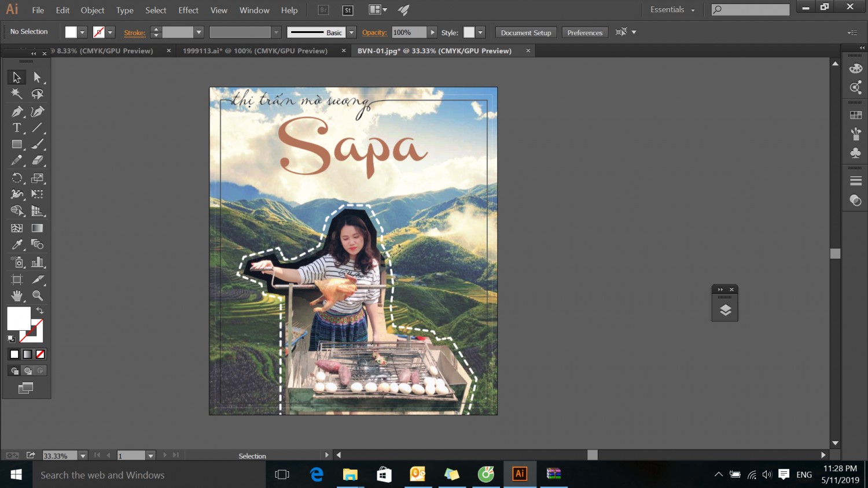Open the zoom level 33.33% dropdown

point(83,456)
